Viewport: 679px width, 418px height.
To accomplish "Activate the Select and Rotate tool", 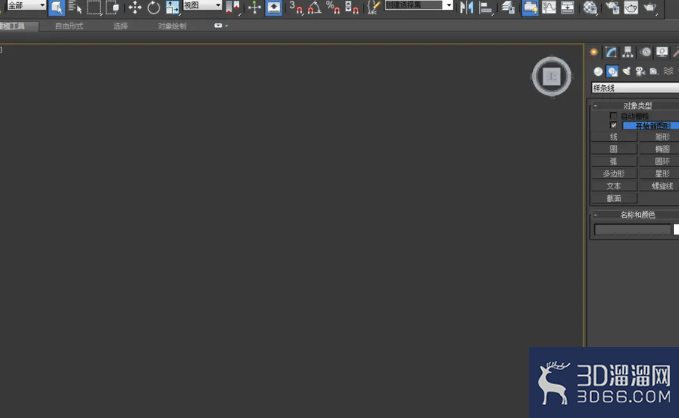I will [153, 7].
